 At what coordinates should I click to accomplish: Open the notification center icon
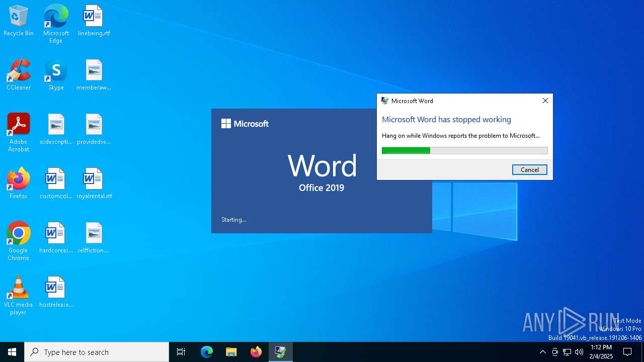tap(627, 352)
